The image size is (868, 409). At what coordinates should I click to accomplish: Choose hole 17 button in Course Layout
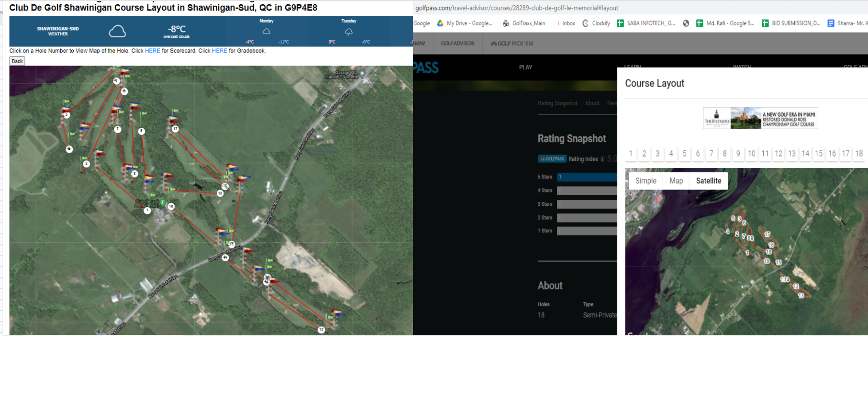point(846,154)
